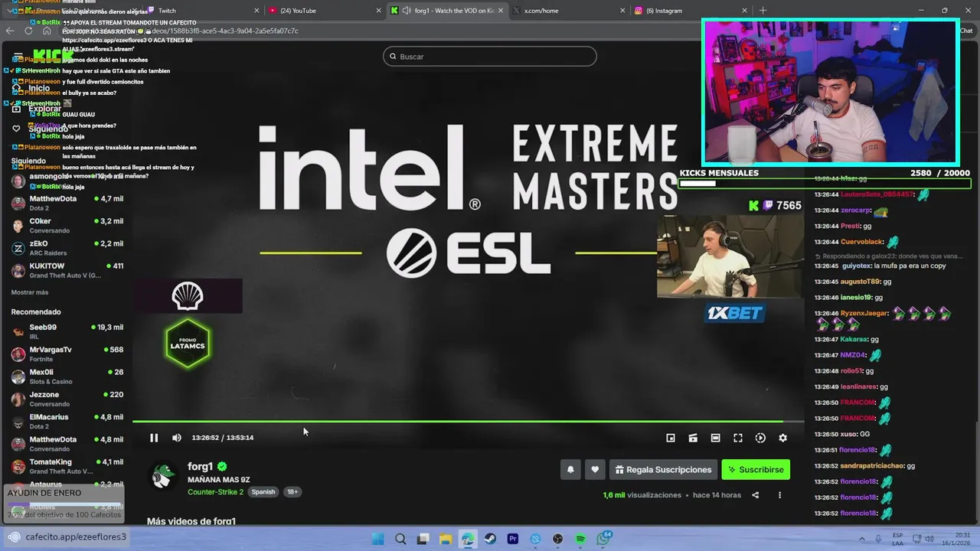Open Windows Start menu
The image size is (980, 551).
[x=377, y=540]
